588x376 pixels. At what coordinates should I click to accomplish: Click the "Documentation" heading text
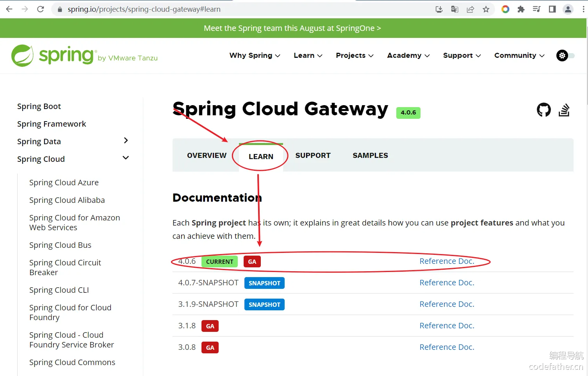(x=217, y=198)
